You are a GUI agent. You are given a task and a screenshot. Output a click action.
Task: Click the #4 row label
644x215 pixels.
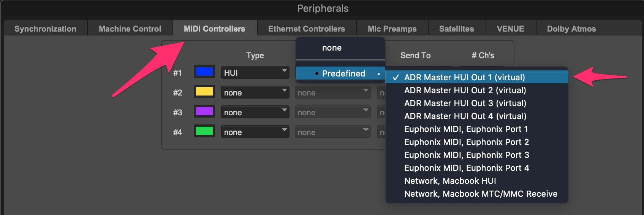coord(177,132)
